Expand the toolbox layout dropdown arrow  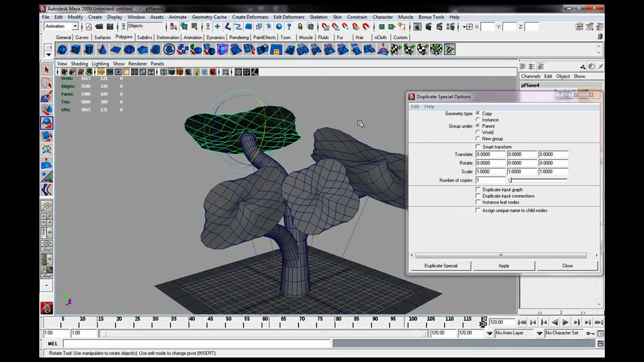pyautogui.click(x=46, y=286)
